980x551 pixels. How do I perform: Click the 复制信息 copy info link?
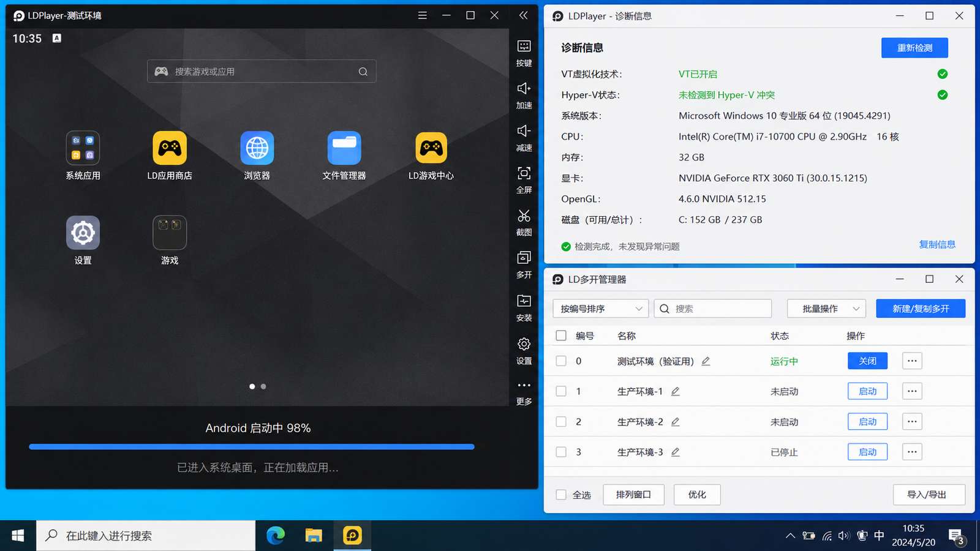coord(937,244)
